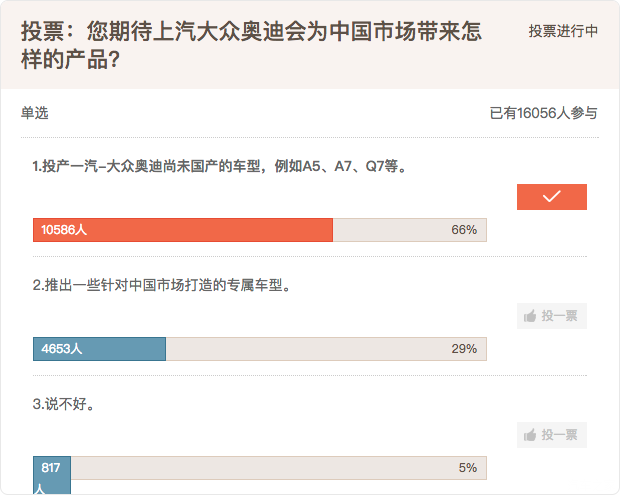This screenshot has width=620, height=496.
Task: Click the orange bar showing 10586人
Action: pos(182,230)
